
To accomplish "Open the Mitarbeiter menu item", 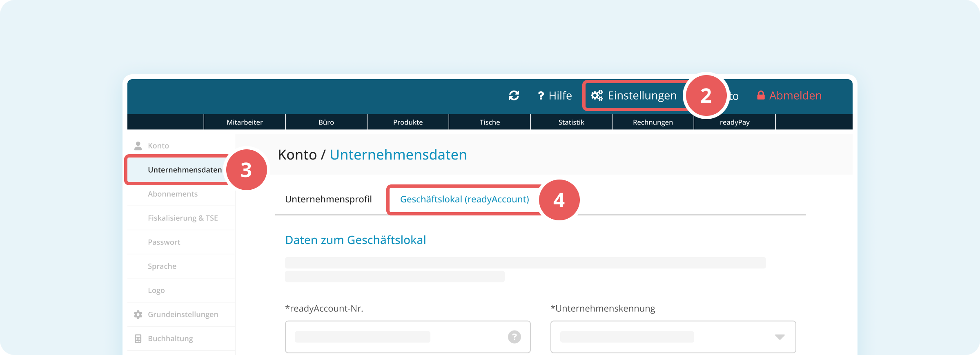I will point(245,122).
